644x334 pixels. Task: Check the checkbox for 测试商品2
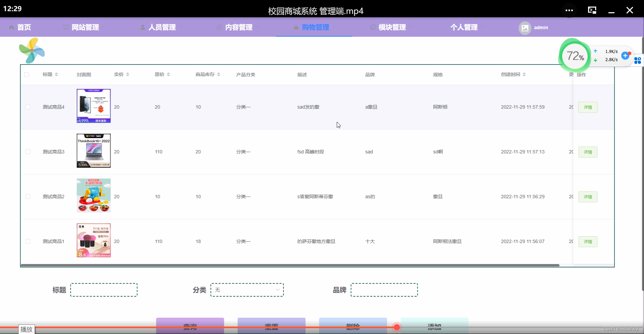pos(28,197)
